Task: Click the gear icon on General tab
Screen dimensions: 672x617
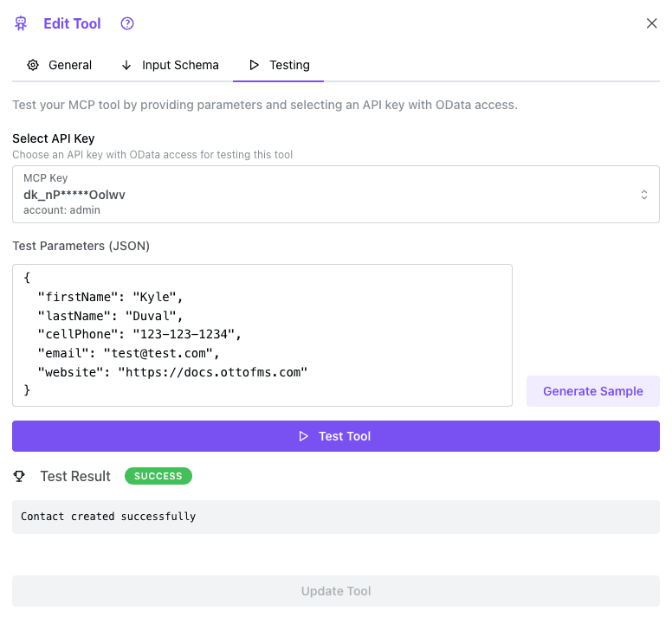Action: (33, 65)
